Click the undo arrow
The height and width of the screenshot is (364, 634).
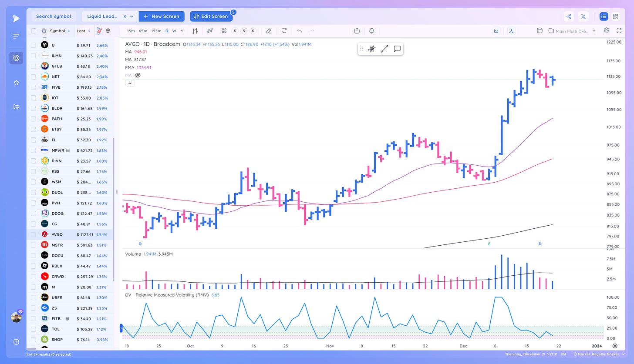point(299,31)
